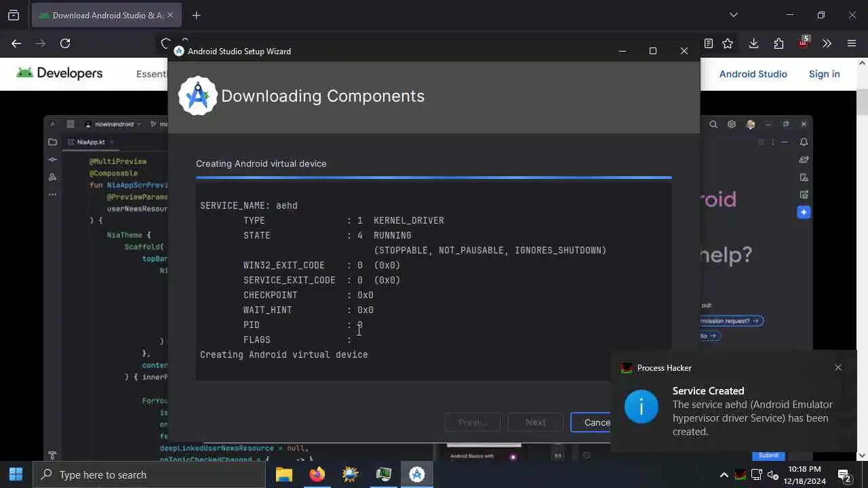Open Firefox View from the tab bar

coord(14,15)
